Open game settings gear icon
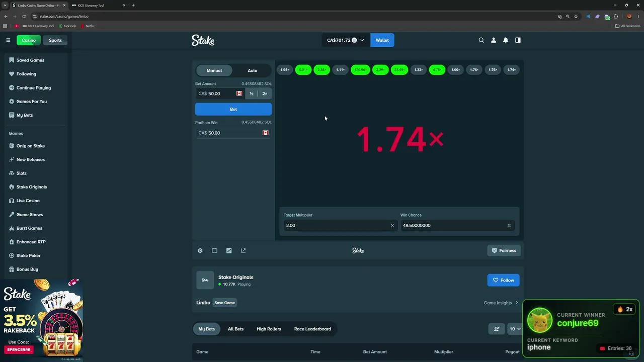The height and width of the screenshot is (362, 644). [200, 250]
